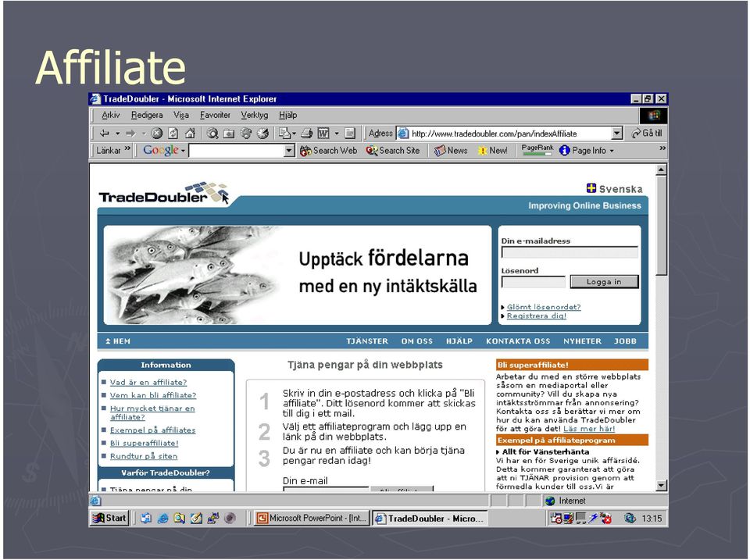
Task: Open the Favorites toolbar icon
Action: (x=229, y=134)
